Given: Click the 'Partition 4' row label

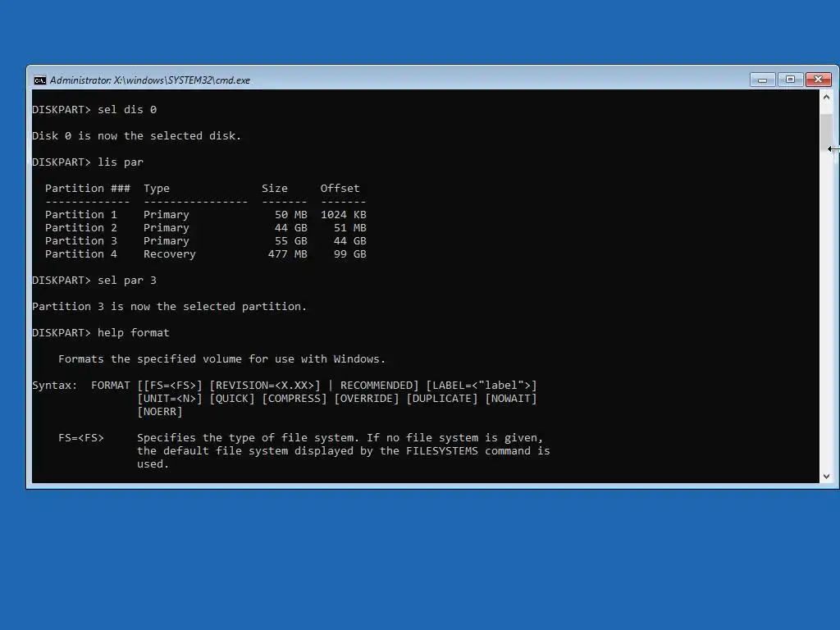Looking at the screenshot, I should click(81, 254).
